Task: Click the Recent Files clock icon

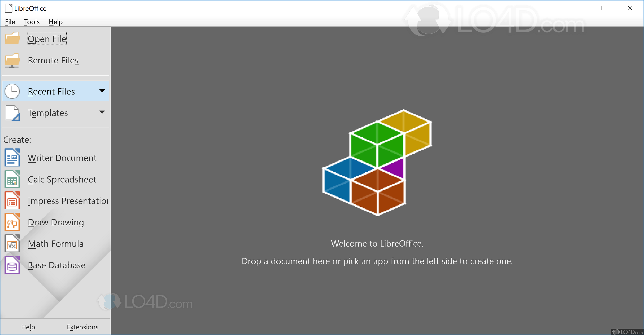Action: tap(12, 91)
